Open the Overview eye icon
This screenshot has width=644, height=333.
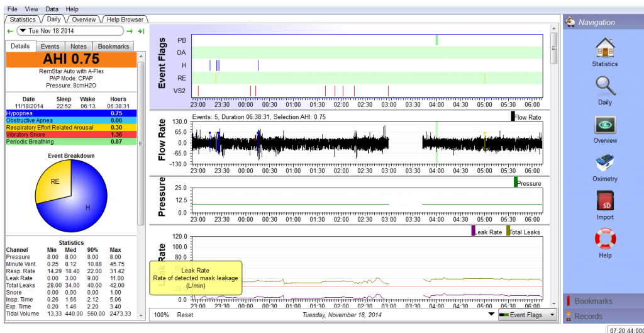tap(604, 125)
